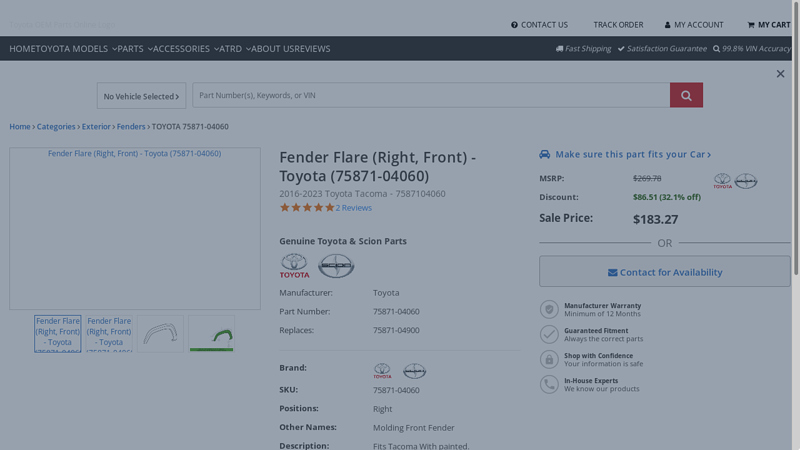Expand the Toyota Models dropdown menu
This screenshot has width=800, height=450.
tap(78, 49)
